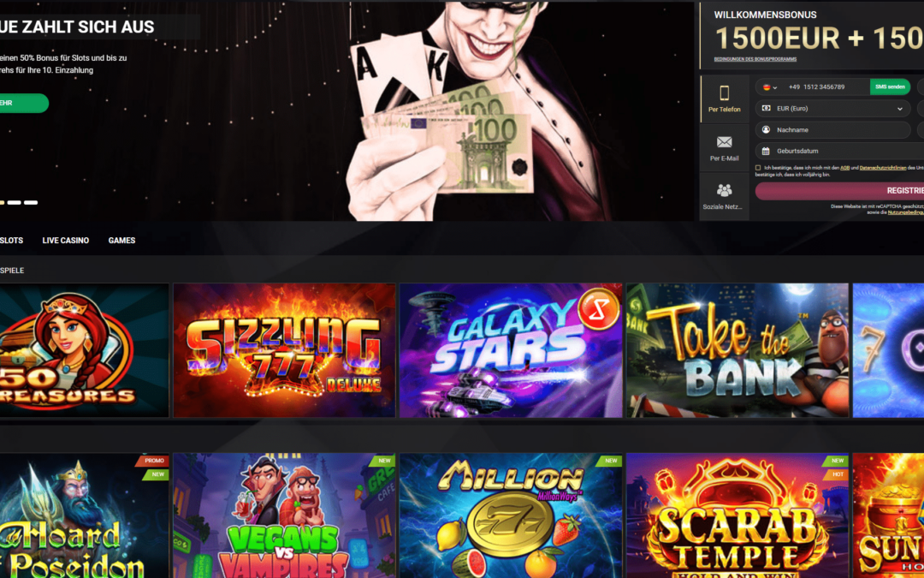Choose the Per E-Mail envelope icon

[x=725, y=142]
